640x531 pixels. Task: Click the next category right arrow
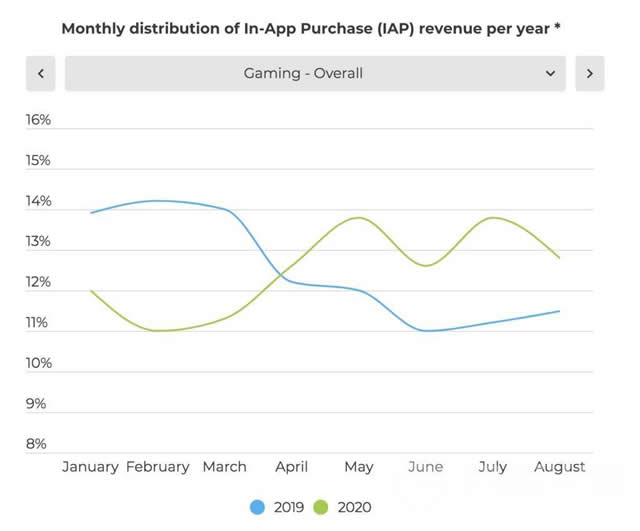pos(590,73)
